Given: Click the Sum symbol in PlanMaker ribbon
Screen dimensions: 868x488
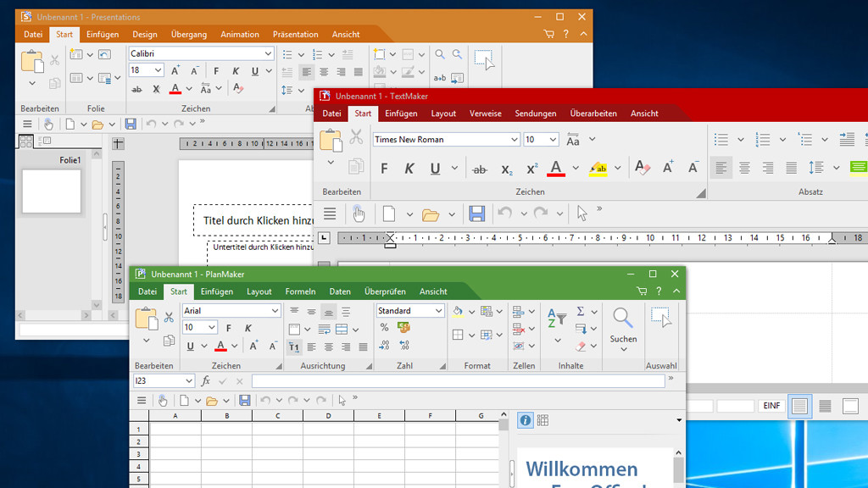Looking at the screenshot, I should pyautogui.click(x=580, y=311).
